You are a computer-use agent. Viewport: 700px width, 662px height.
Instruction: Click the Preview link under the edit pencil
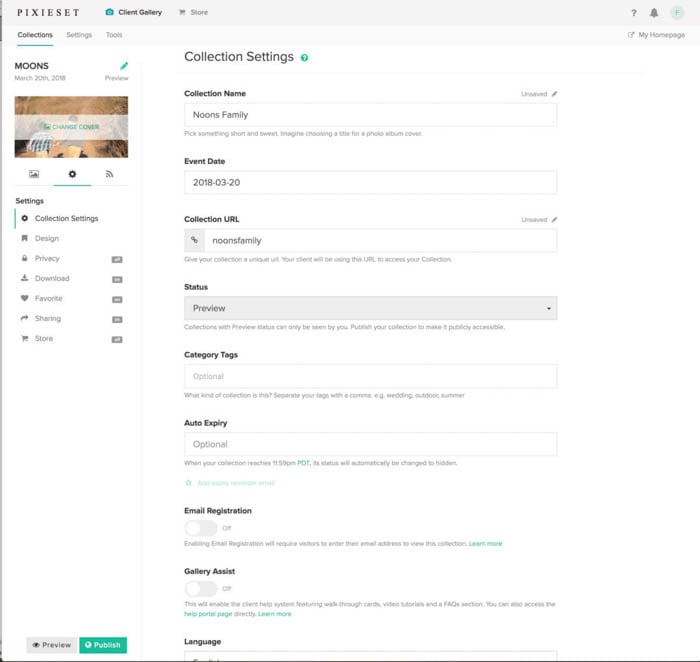click(117, 78)
